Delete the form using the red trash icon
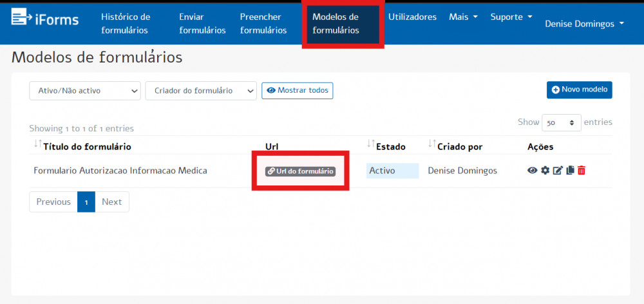Screen dimensions: 644x304 [582, 171]
